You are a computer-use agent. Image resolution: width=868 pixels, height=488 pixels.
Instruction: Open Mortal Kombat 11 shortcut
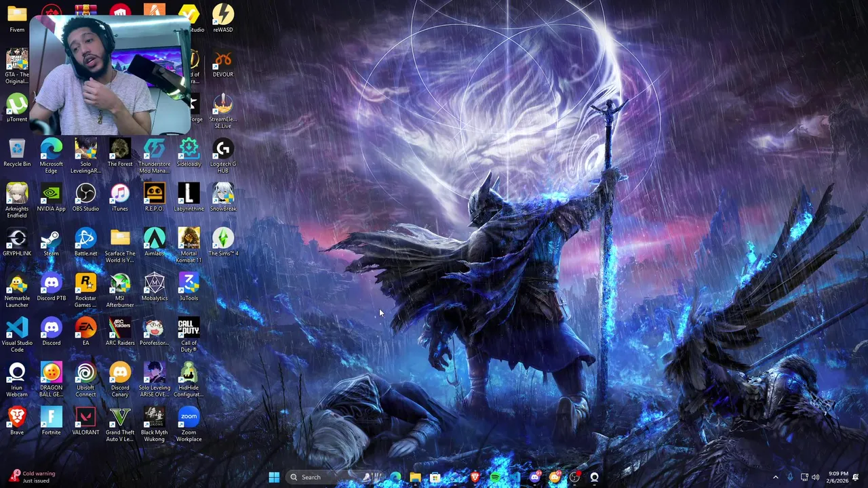click(189, 245)
